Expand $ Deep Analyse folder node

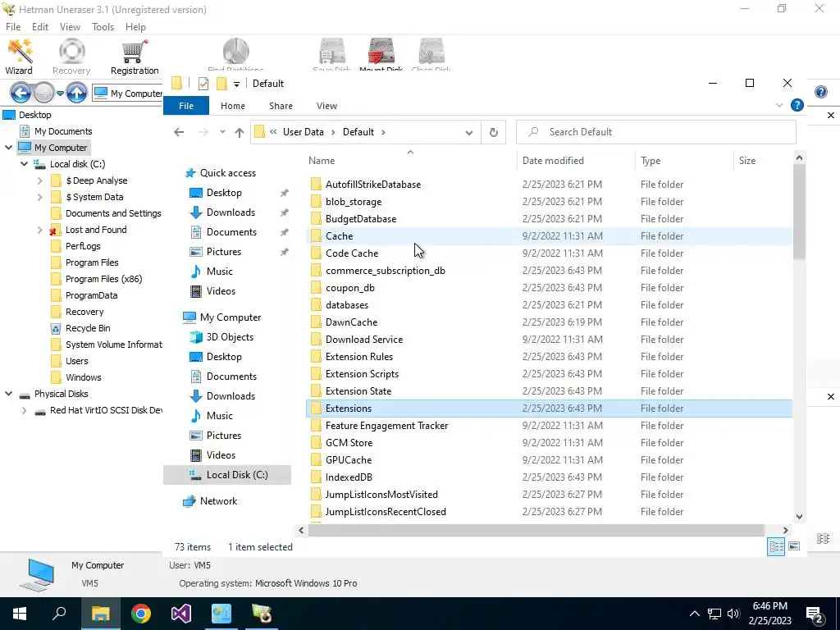(x=39, y=181)
